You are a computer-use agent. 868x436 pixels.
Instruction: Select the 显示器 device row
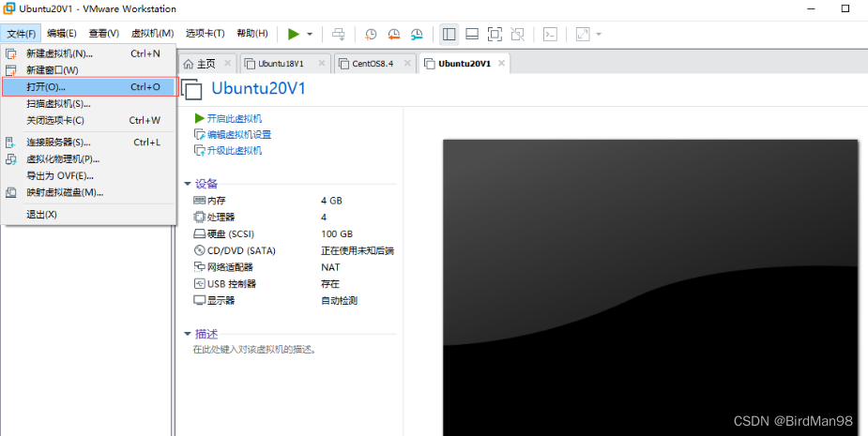pos(294,301)
